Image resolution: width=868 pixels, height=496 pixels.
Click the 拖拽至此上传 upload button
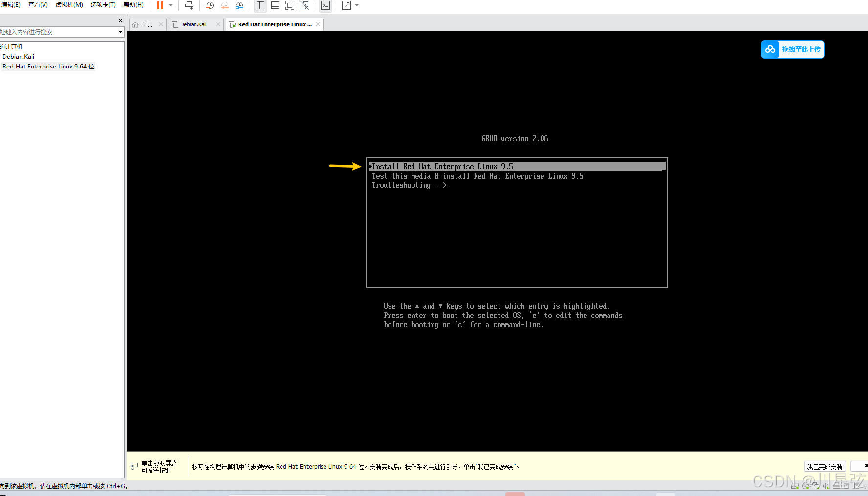[x=792, y=49]
